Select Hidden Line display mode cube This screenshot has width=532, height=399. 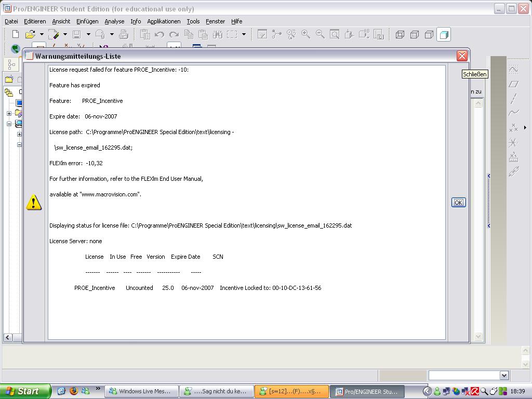tap(415, 34)
